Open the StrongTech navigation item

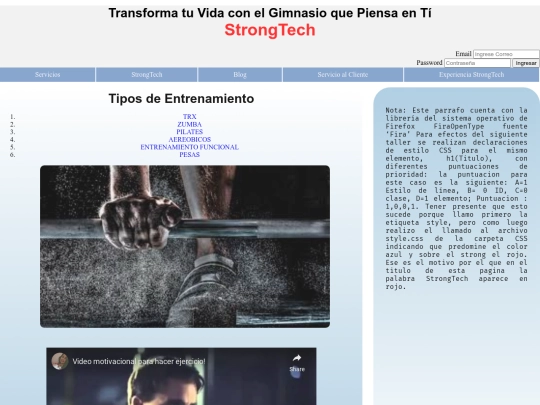[x=147, y=75]
